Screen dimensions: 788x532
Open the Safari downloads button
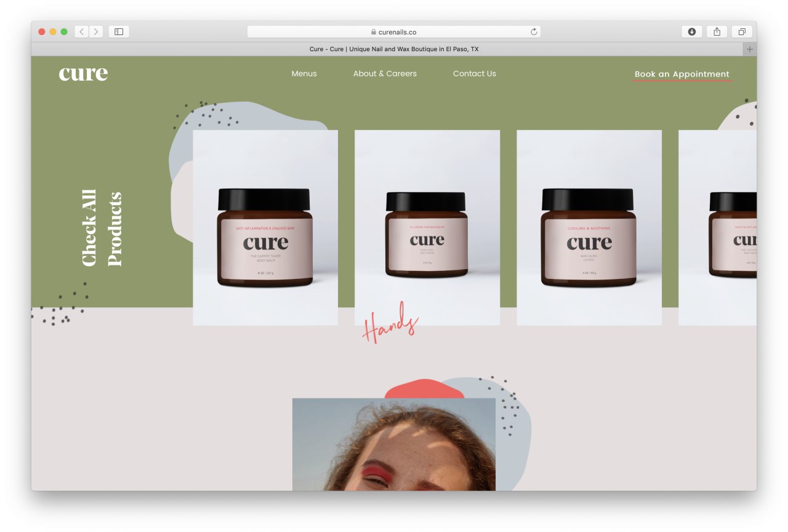tap(692, 31)
